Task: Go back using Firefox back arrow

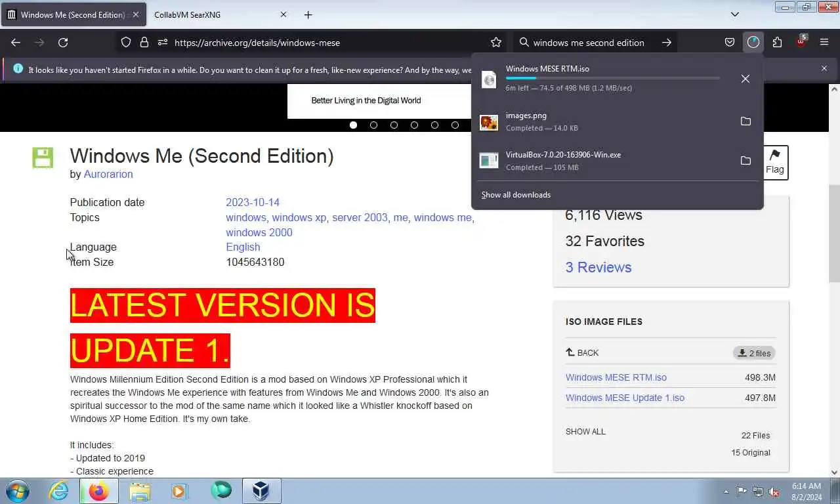Action: pos(16,43)
